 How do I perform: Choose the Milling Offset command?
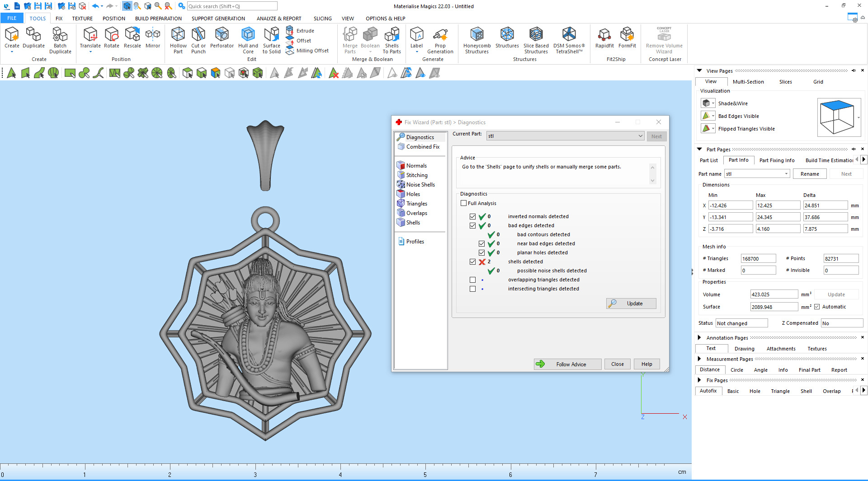click(307, 51)
